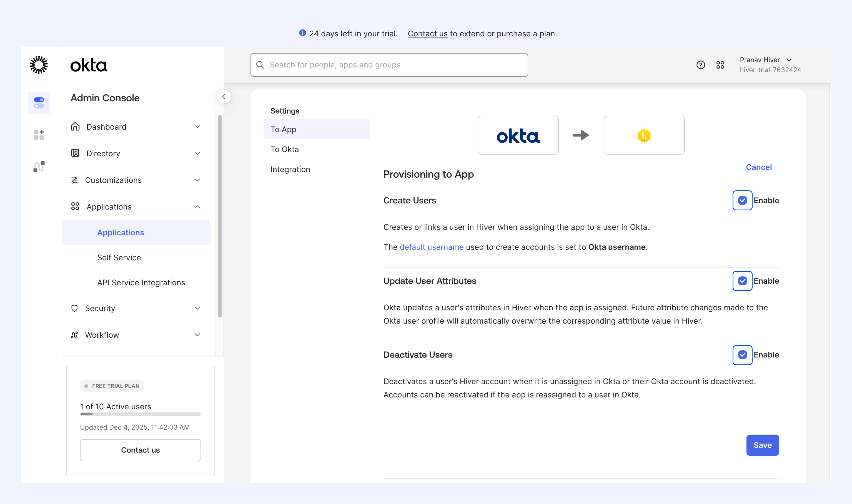The image size is (852, 504).
Task: Open the add-apps grid plus icon
Action: point(39,135)
